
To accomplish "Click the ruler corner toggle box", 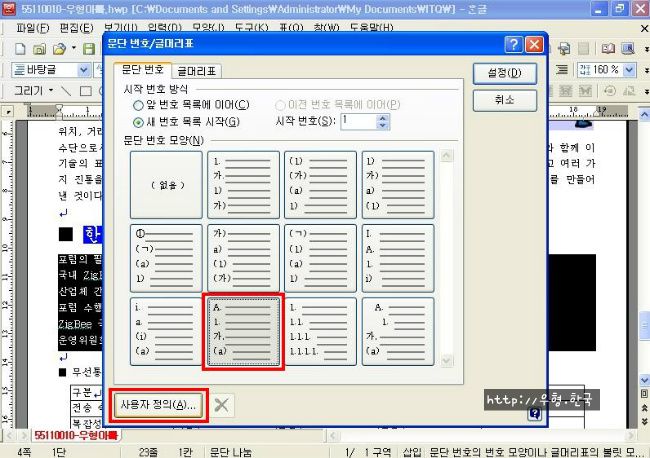I will [8, 111].
